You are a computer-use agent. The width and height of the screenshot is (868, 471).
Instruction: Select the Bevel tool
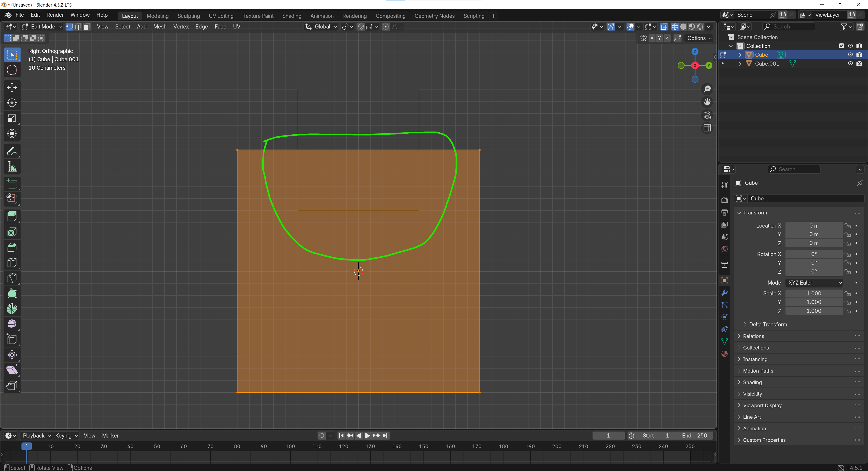[12, 247]
